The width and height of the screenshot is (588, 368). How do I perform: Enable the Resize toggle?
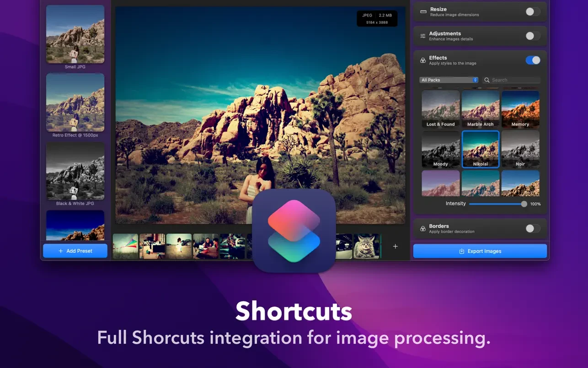(532, 12)
